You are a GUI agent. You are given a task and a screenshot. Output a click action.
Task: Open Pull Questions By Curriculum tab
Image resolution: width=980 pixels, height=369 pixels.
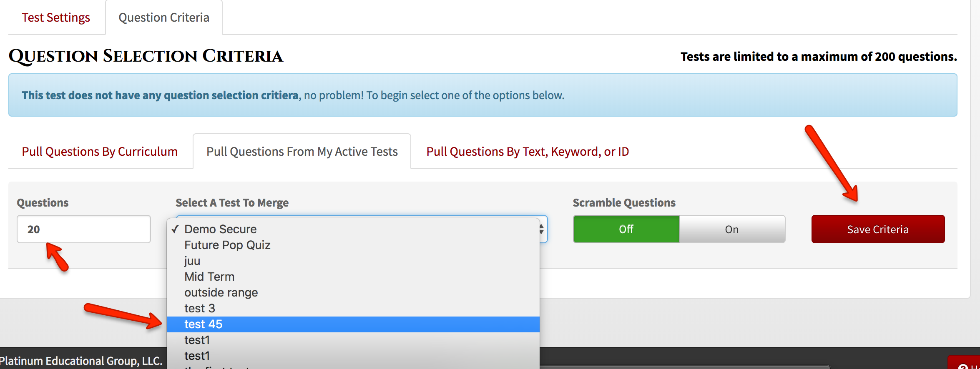(x=100, y=152)
